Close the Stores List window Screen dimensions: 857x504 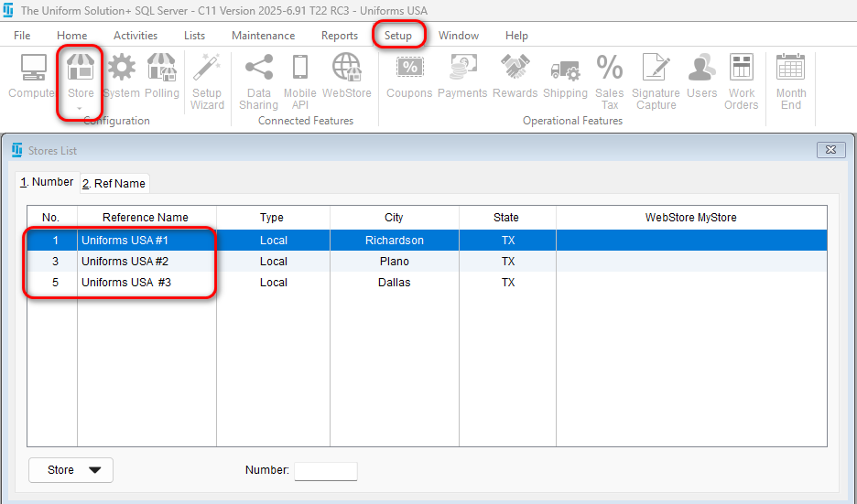[830, 149]
